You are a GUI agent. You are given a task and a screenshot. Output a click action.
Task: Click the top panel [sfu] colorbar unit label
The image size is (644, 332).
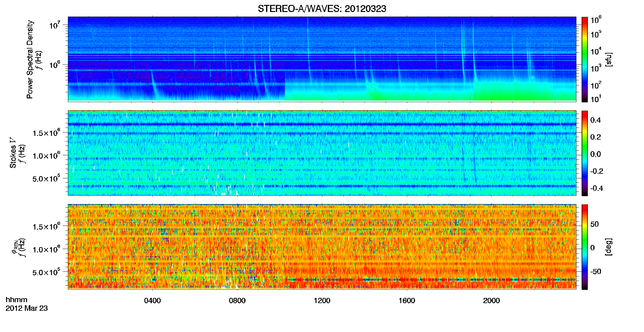click(x=609, y=60)
